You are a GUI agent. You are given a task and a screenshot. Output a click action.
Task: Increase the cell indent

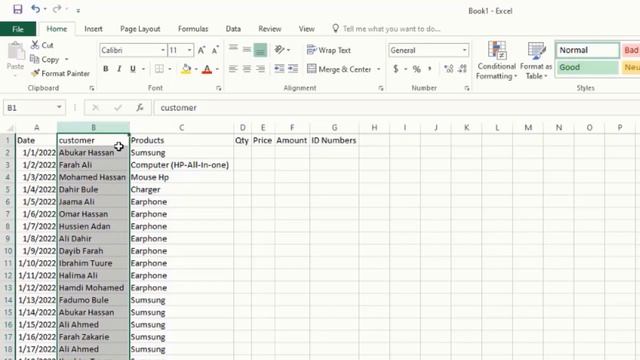coord(293,69)
